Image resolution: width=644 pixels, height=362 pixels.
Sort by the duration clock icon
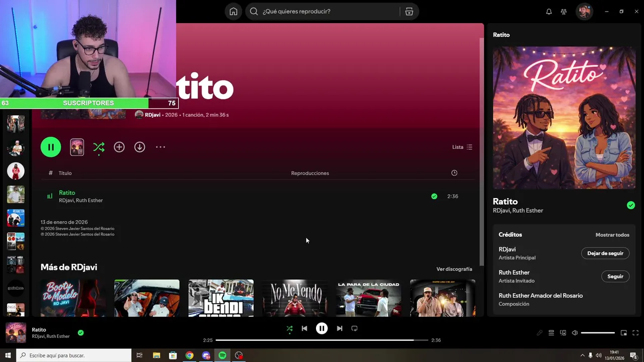454,173
